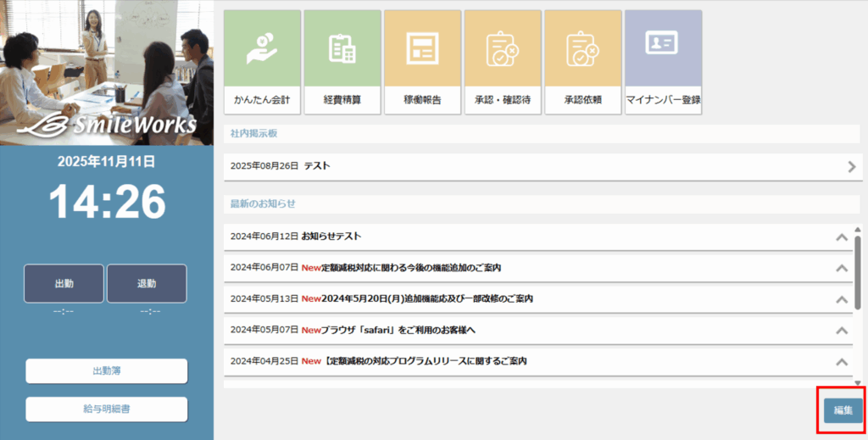Open the 給与明細書 payslip
The height and width of the screenshot is (440, 868).
click(x=107, y=409)
